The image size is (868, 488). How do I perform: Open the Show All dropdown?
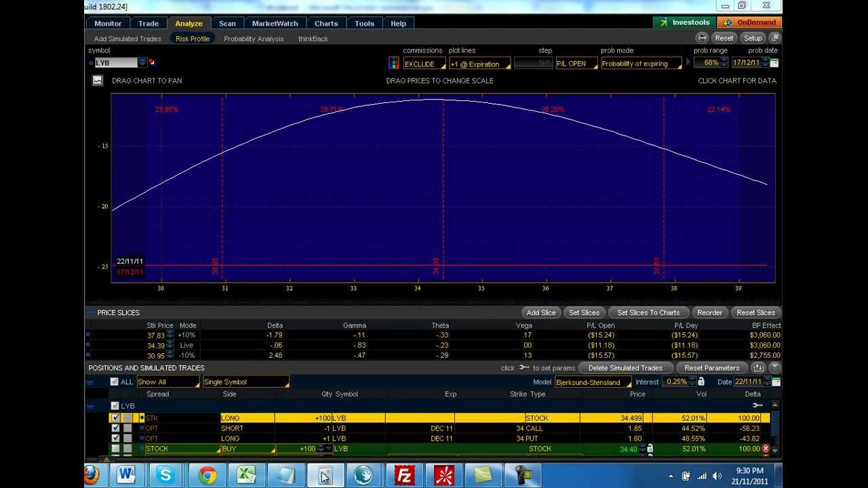pyautogui.click(x=168, y=382)
